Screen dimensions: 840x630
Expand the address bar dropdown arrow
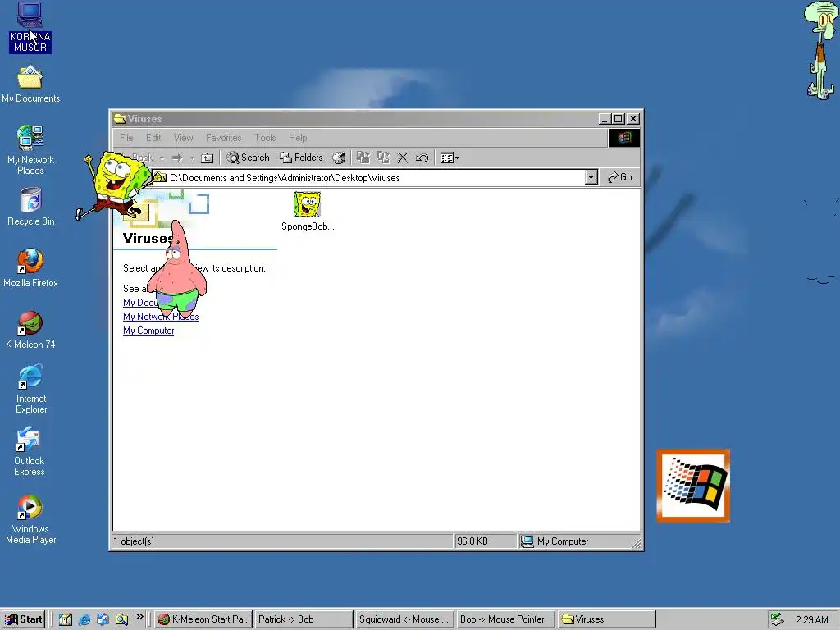(x=591, y=177)
